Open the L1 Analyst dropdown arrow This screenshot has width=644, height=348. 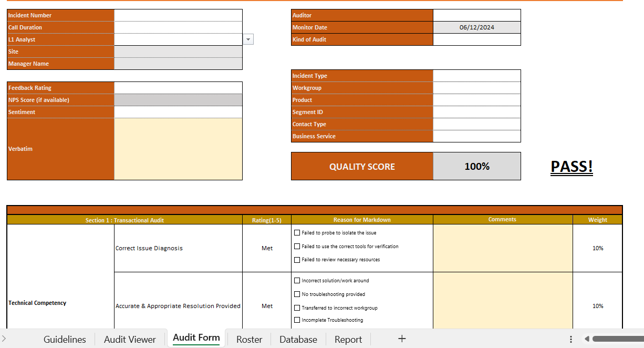[x=248, y=39]
